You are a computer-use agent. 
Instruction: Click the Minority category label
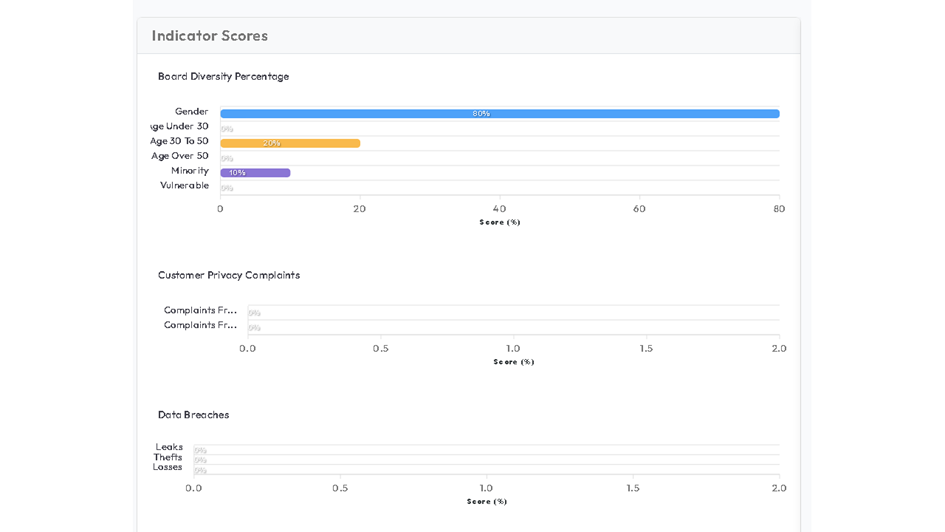[x=189, y=171]
